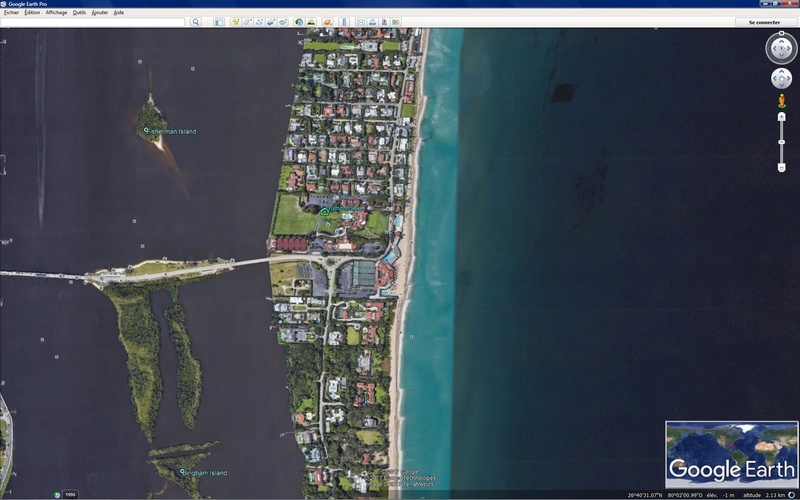The image size is (800, 500).
Task: Click the move-down arrow on the move joystick
Action: (782, 85)
